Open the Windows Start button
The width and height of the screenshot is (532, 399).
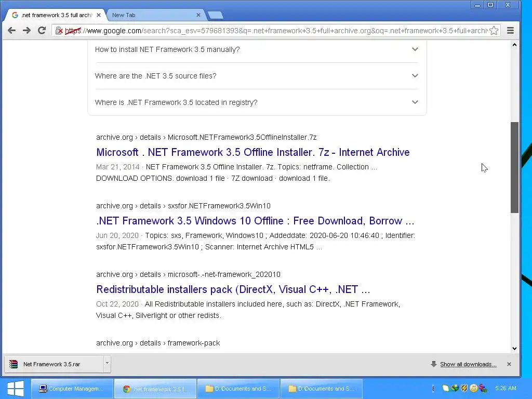(x=15, y=389)
